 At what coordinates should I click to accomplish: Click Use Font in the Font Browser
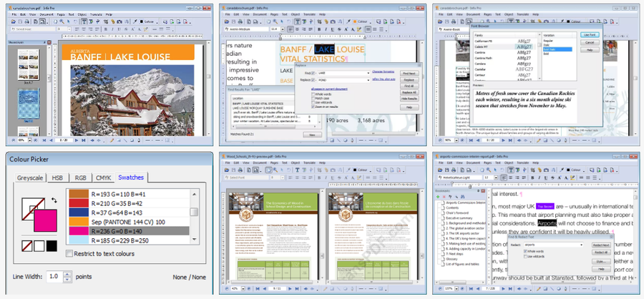590,34
